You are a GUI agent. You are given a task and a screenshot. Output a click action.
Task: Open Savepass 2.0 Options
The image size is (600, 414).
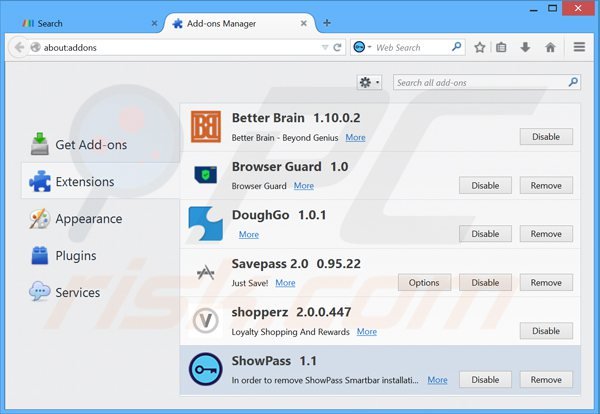tap(424, 282)
